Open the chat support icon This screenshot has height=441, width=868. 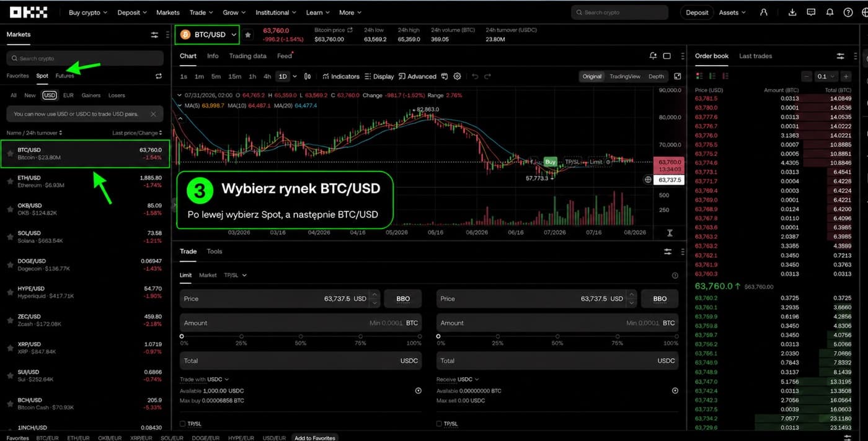point(811,12)
